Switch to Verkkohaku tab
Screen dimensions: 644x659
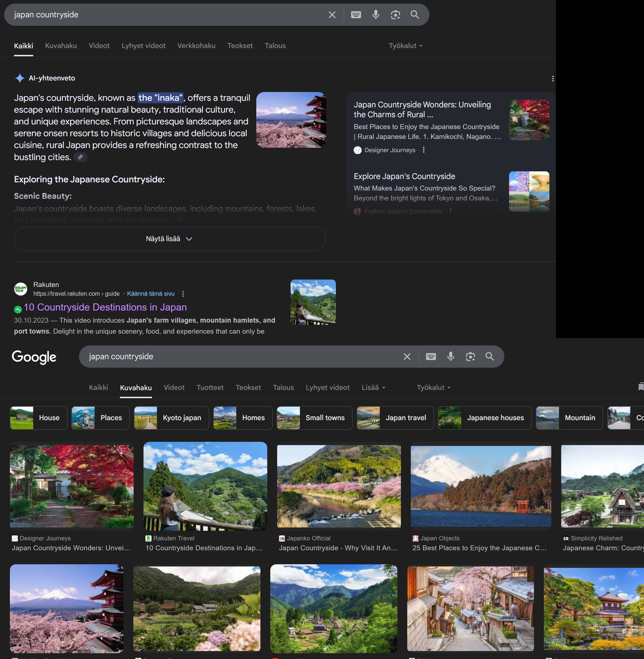196,46
